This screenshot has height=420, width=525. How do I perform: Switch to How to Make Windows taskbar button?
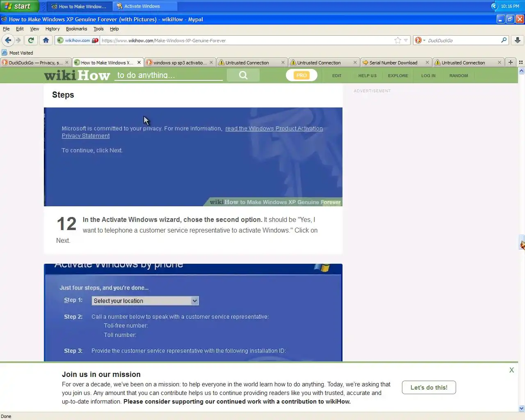click(80, 6)
